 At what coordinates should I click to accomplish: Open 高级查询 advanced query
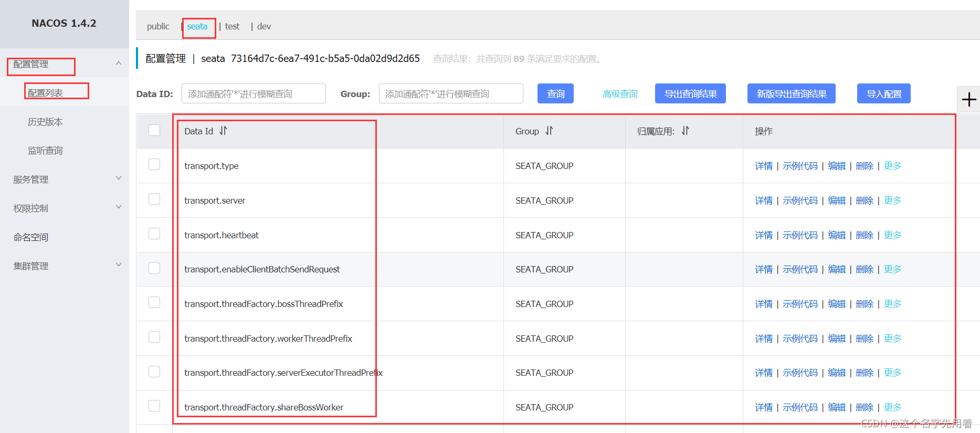[x=620, y=94]
